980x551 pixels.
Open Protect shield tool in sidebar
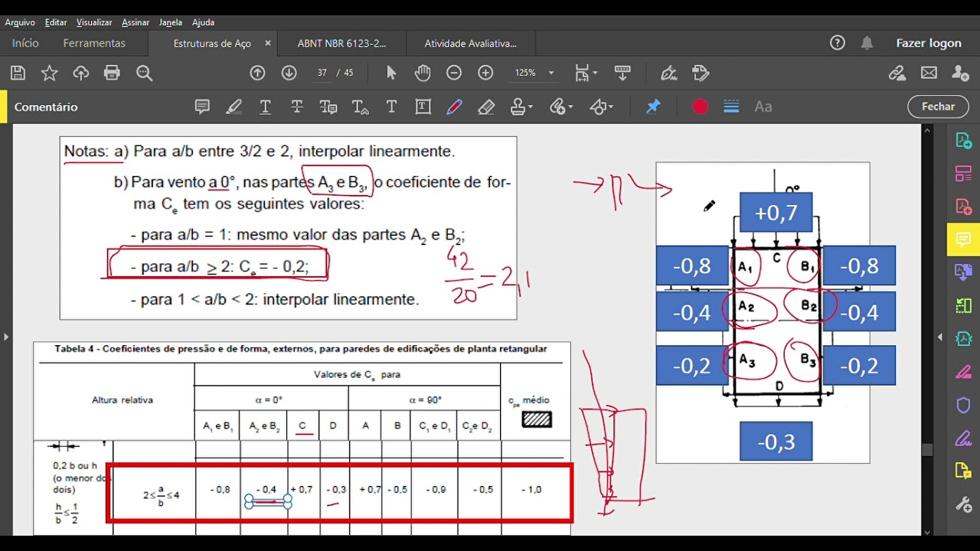click(963, 405)
